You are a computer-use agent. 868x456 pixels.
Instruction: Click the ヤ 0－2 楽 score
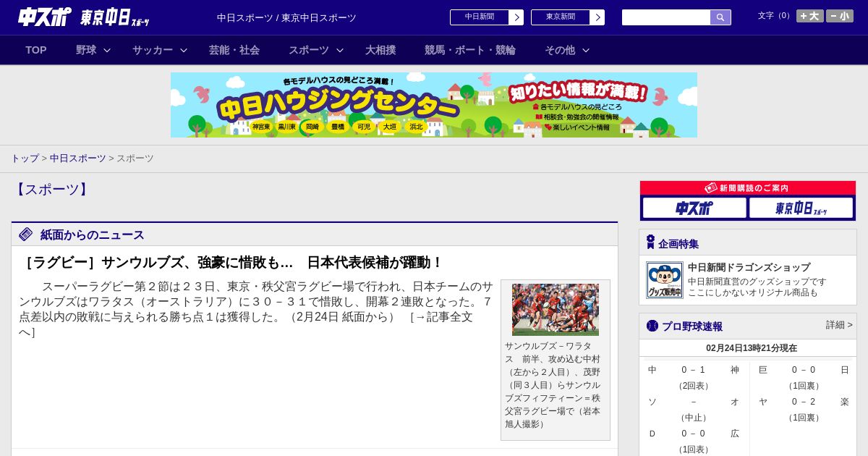tap(804, 402)
